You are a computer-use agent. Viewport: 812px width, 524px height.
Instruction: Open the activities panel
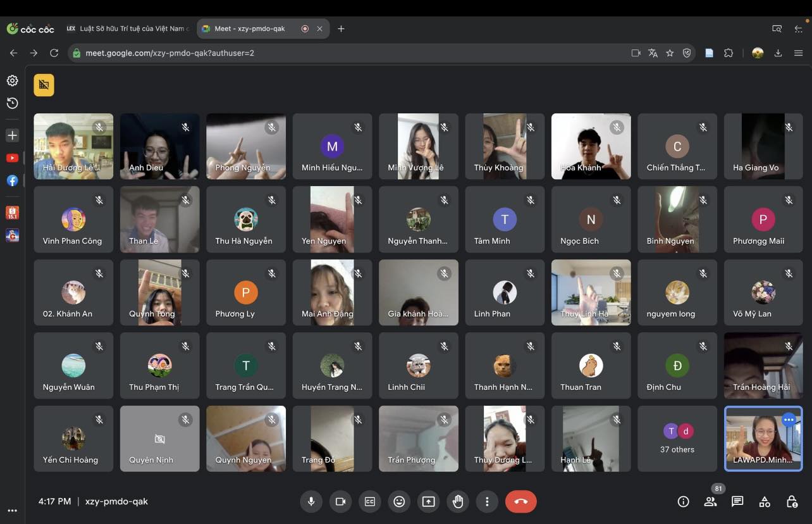[x=765, y=502]
